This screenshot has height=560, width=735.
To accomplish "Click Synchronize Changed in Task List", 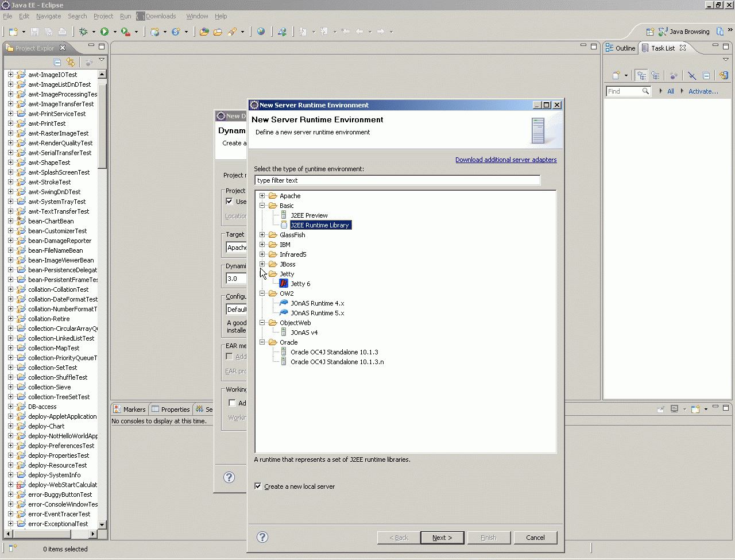I will point(724,75).
